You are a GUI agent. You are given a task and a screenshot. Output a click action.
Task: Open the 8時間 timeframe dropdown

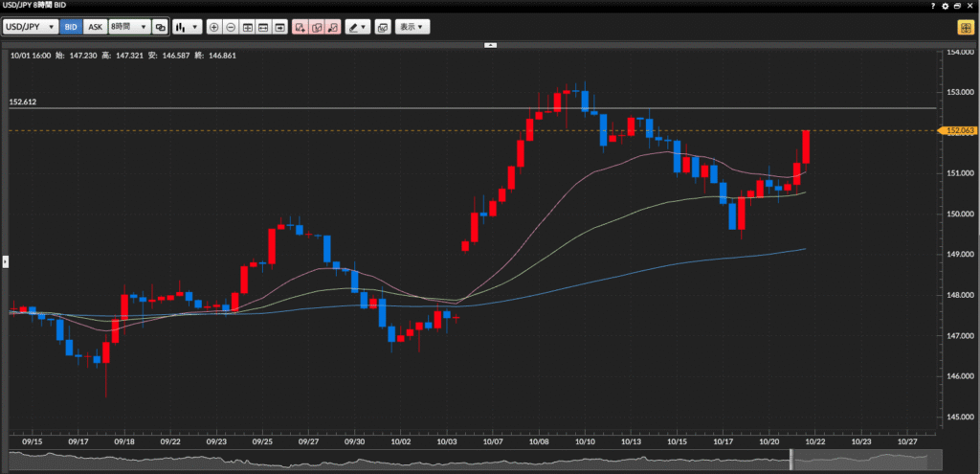point(128,27)
